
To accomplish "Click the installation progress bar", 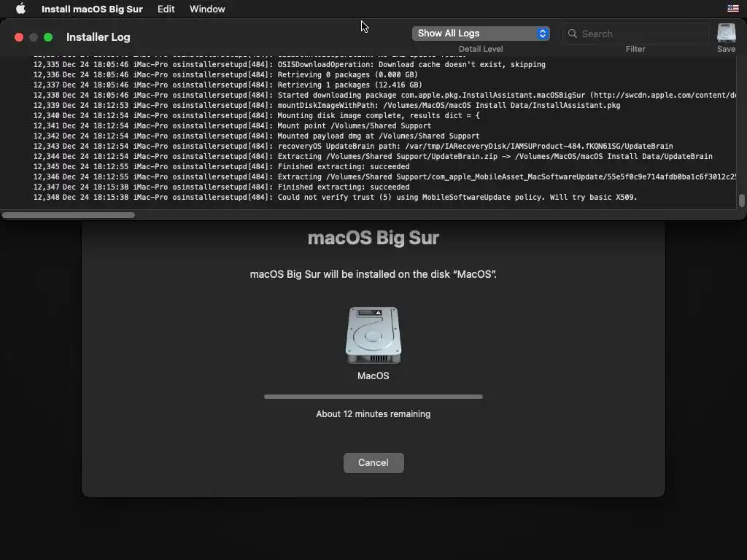I will pos(373,397).
